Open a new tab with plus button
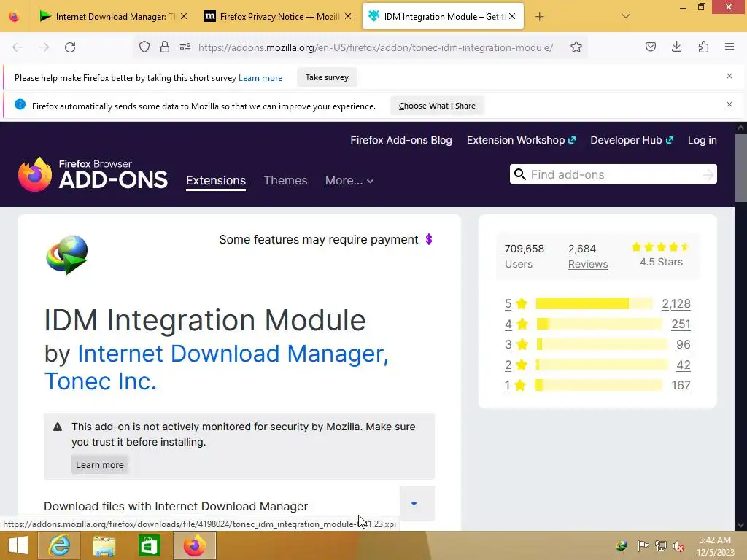The width and height of the screenshot is (747, 560). 539,17
